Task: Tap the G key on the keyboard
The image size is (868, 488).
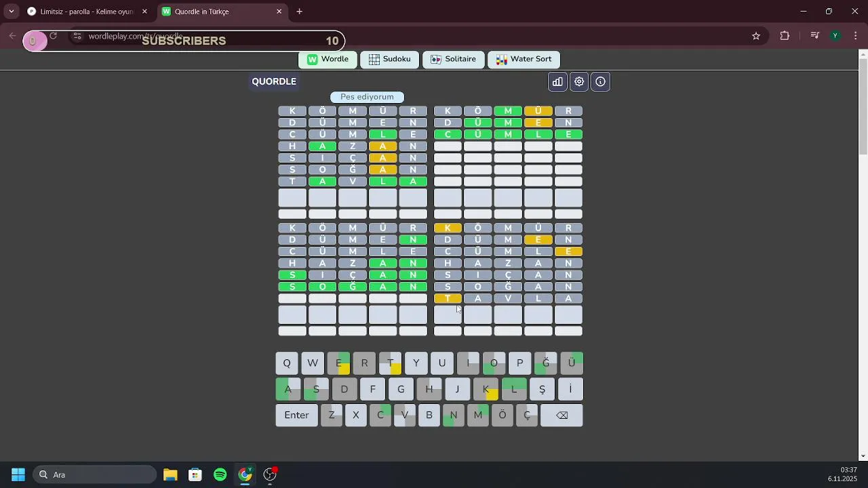Action: point(401,389)
